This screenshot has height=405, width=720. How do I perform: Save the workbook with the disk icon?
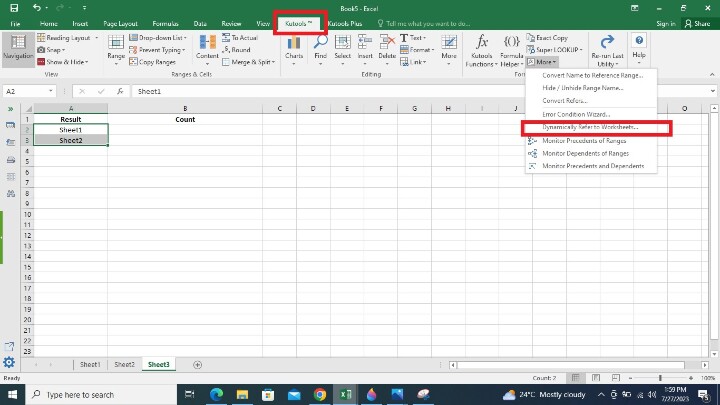[14, 8]
